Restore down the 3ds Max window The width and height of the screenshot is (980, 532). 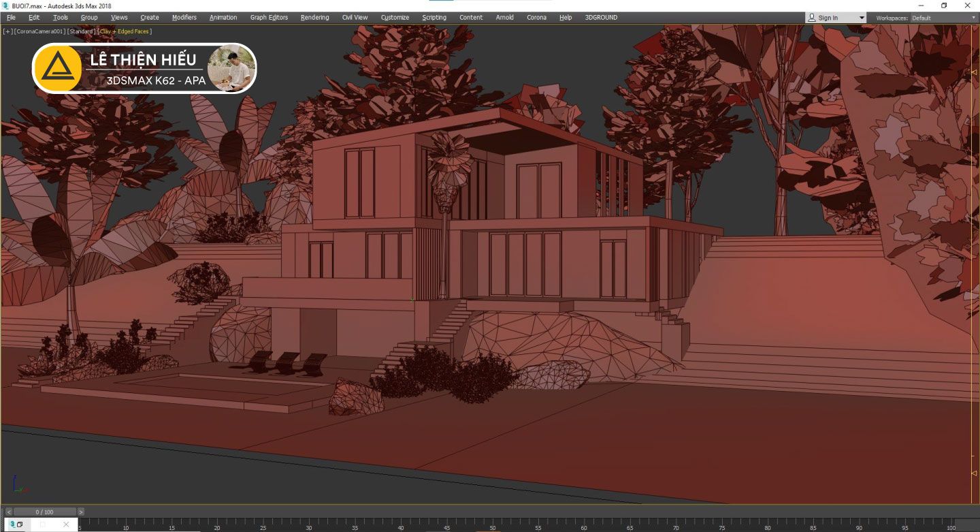pos(944,5)
